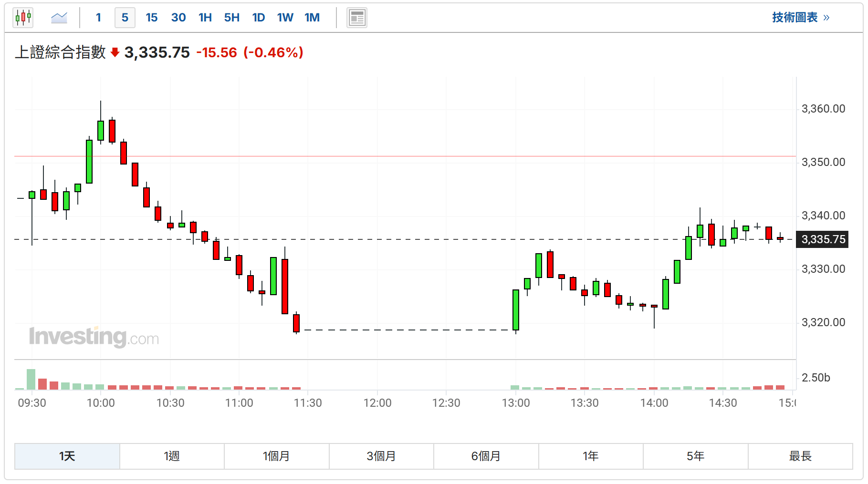Open the news overlay panel icon
Image resolution: width=868 pixels, height=484 pixels.
click(357, 18)
